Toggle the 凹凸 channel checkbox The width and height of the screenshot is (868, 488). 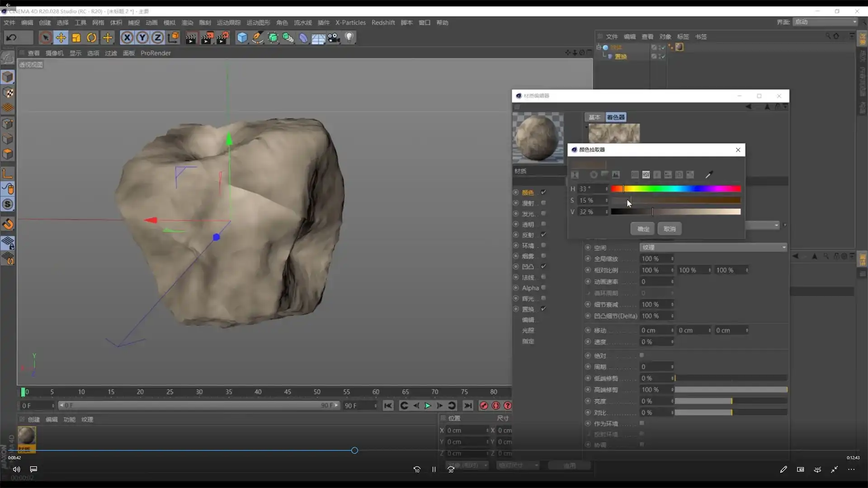pos(543,266)
